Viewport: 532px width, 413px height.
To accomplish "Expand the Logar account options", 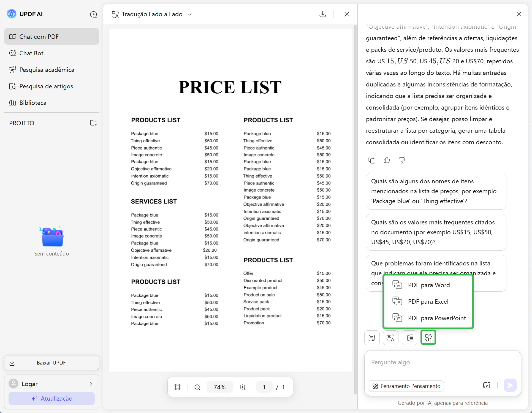I will coord(91,384).
